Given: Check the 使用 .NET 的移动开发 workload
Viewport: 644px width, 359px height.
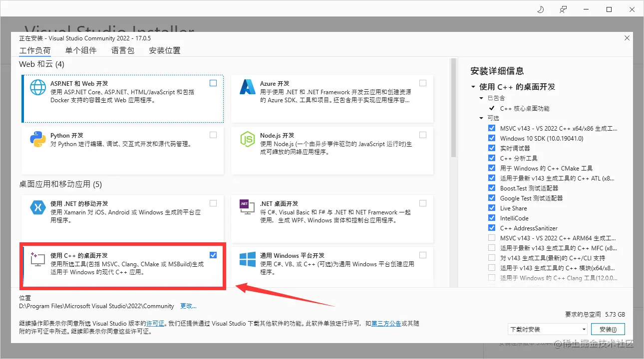Looking at the screenshot, I should coord(213,203).
